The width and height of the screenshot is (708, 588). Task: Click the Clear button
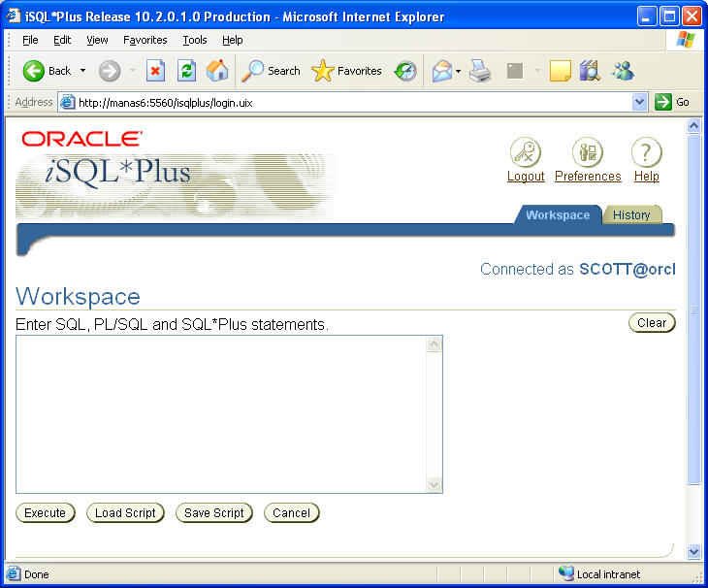pyautogui.click(x=652, y=323)
